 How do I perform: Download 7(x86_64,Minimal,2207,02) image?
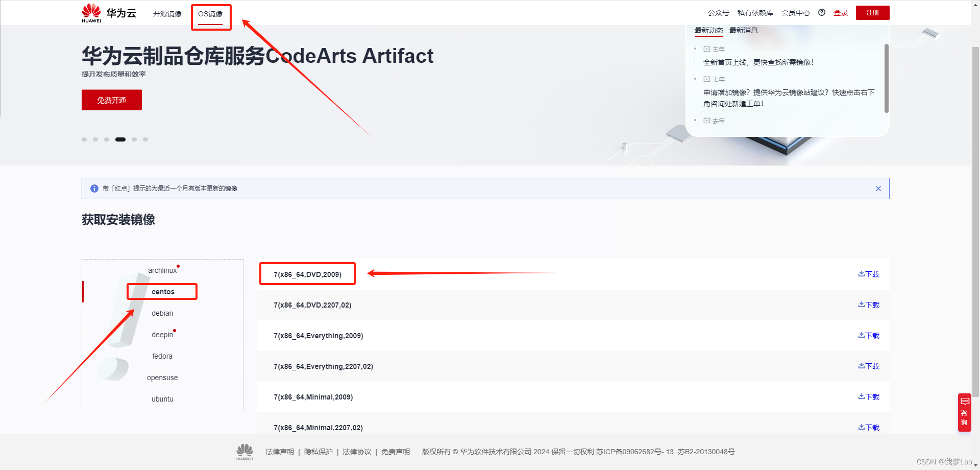pos(869,428)
